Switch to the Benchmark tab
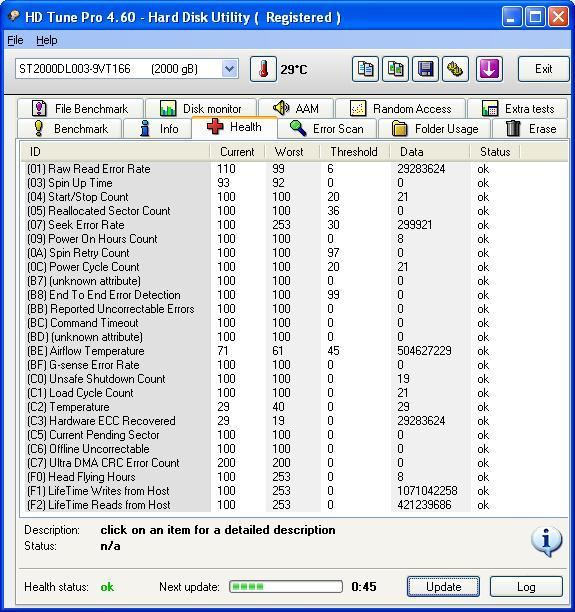The image size is (575, 612). click(69, 128)
